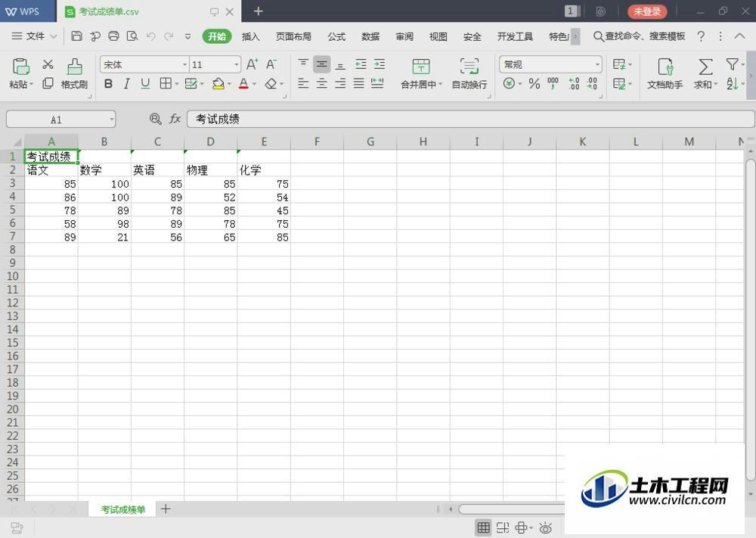
Task: Click the Filter funnel icon
Action: (x=732, y=64)
